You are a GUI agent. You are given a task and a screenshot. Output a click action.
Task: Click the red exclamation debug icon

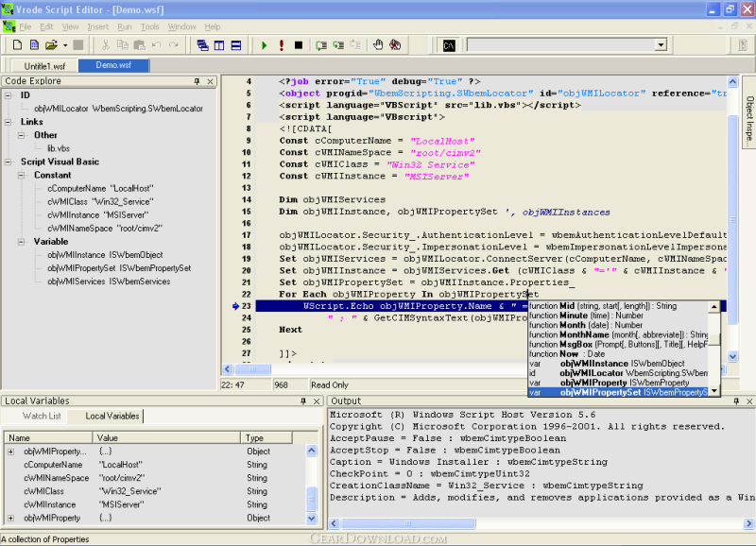click(x=282, y=45)
